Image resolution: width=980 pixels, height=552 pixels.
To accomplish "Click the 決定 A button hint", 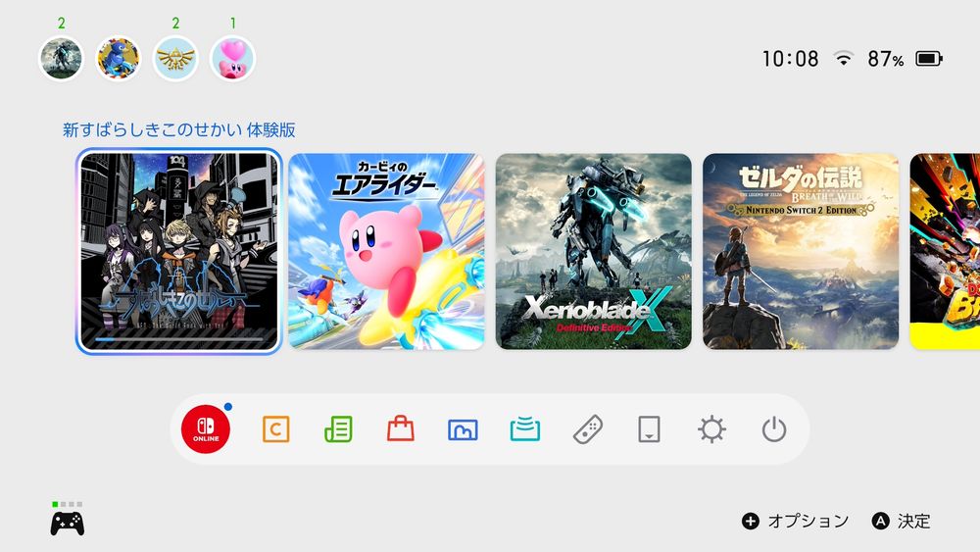I will tap(902, 521).
